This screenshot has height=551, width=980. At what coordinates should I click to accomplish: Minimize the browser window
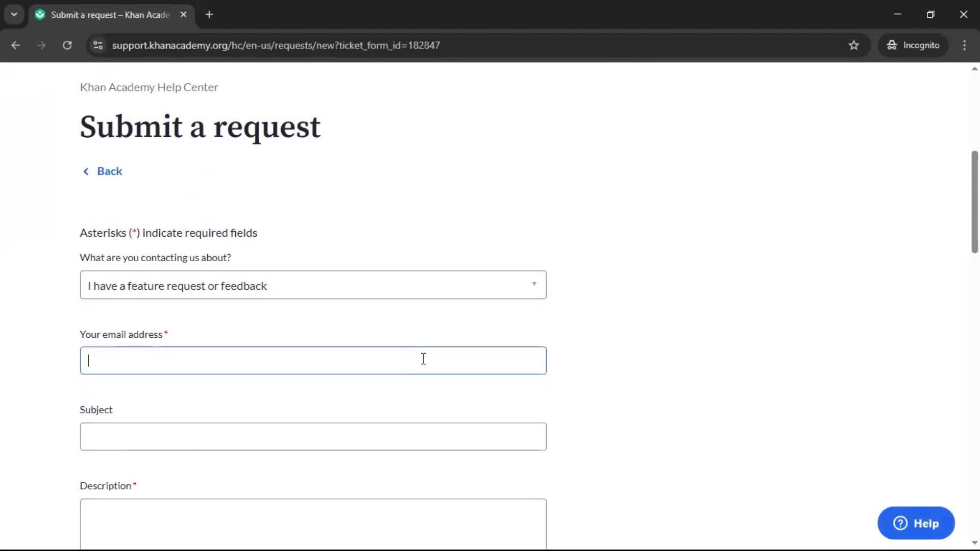pos(897,14)
